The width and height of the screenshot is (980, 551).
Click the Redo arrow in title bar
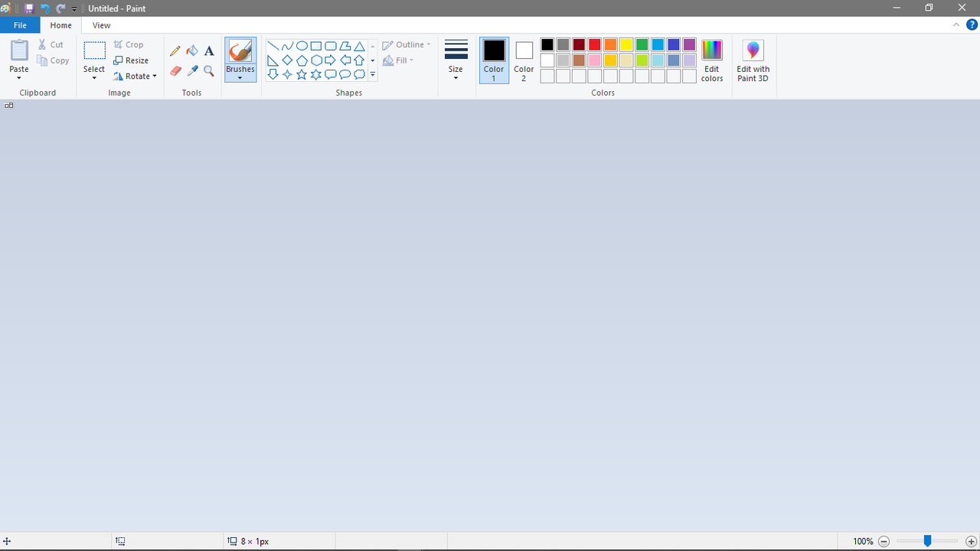pos(60,8)
